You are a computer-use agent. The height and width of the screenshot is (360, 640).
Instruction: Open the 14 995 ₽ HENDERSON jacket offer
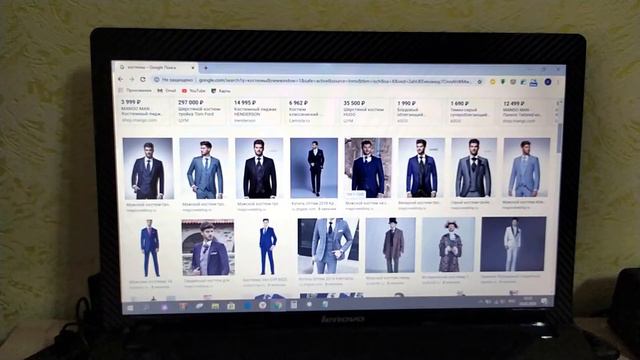256,111
